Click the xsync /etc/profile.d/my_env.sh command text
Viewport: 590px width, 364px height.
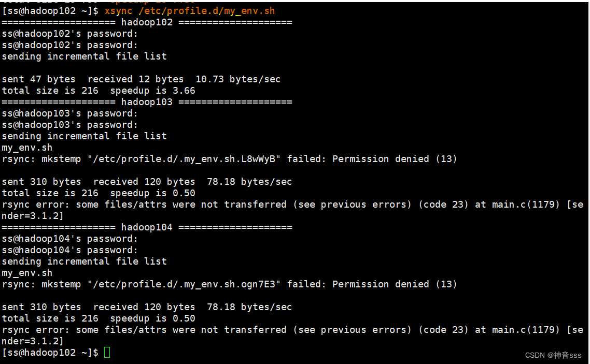pyautogui.click(x=190, y=11)
